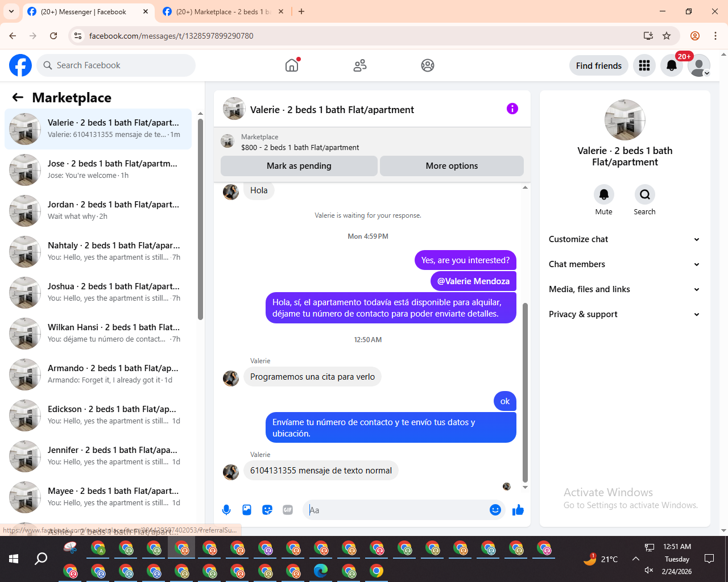Image resolution: width=728 pixels, height=582 pixels.
Task: Attach a photo file icon
Action: [247, 510]
